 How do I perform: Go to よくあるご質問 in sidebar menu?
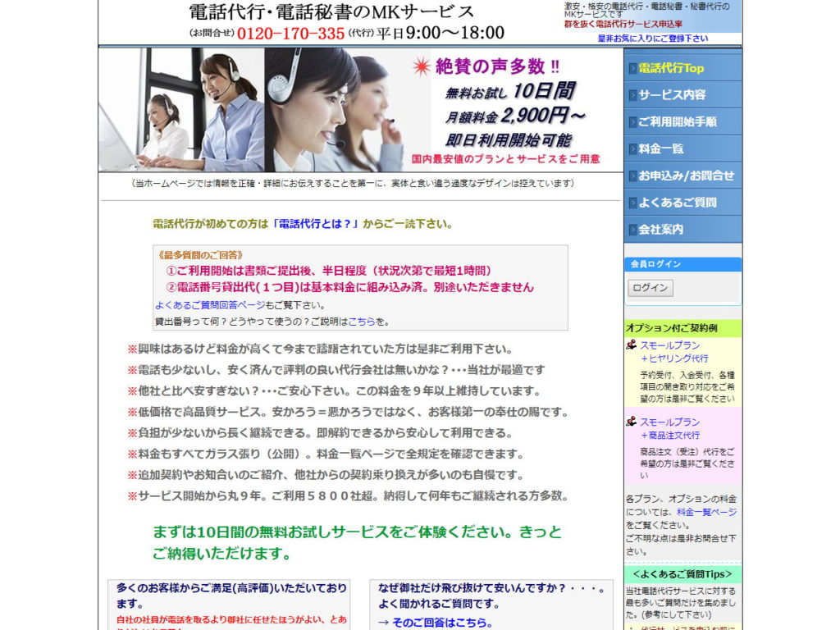pyautogui.click(x=678, y=203)
